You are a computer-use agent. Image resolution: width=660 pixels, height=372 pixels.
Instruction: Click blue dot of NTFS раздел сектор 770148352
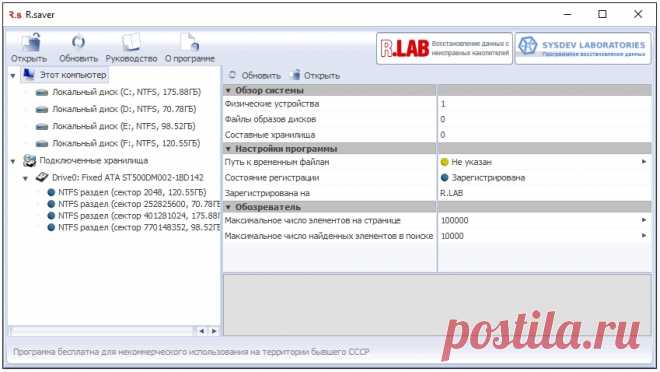coord(51,227)
